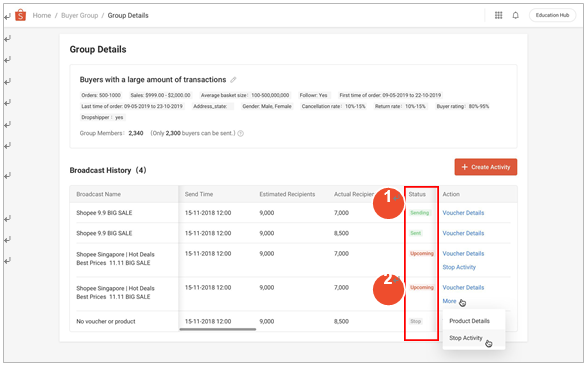The width and height of the screenshot is (588, 366).
Task: Click the plus icon on Create Activity
Action: pyautogui.click(x=465, y=167)
